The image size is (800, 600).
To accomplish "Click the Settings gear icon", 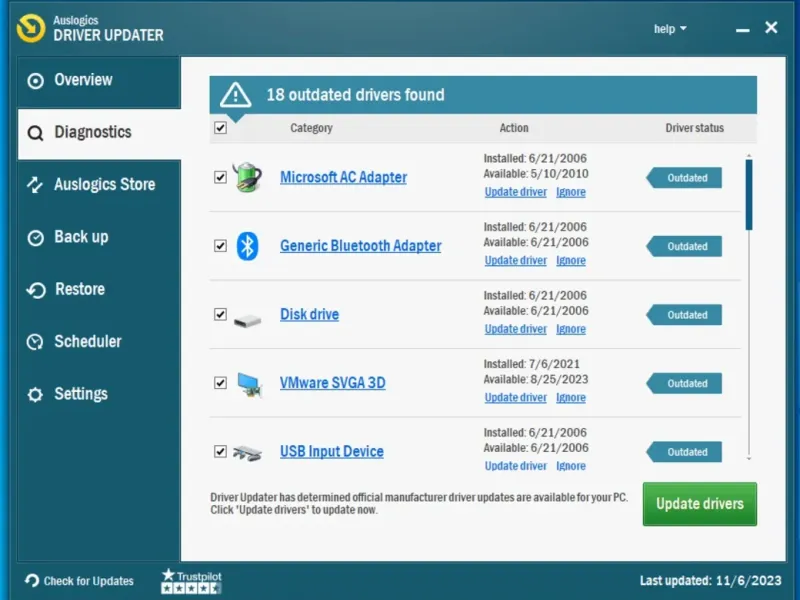I will tap(35, 394).
